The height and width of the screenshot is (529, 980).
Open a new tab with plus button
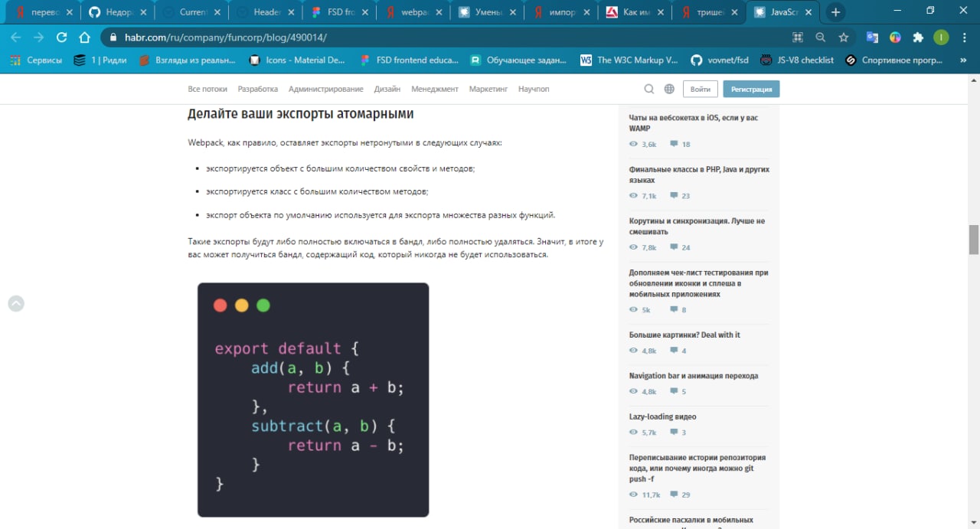[836, 12]
